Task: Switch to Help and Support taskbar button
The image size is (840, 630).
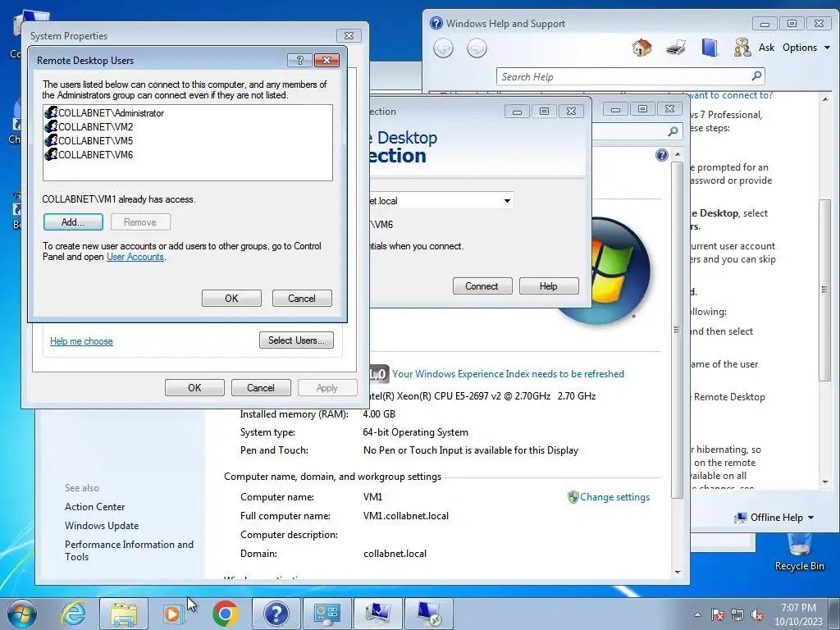Action: pos(276,614)
